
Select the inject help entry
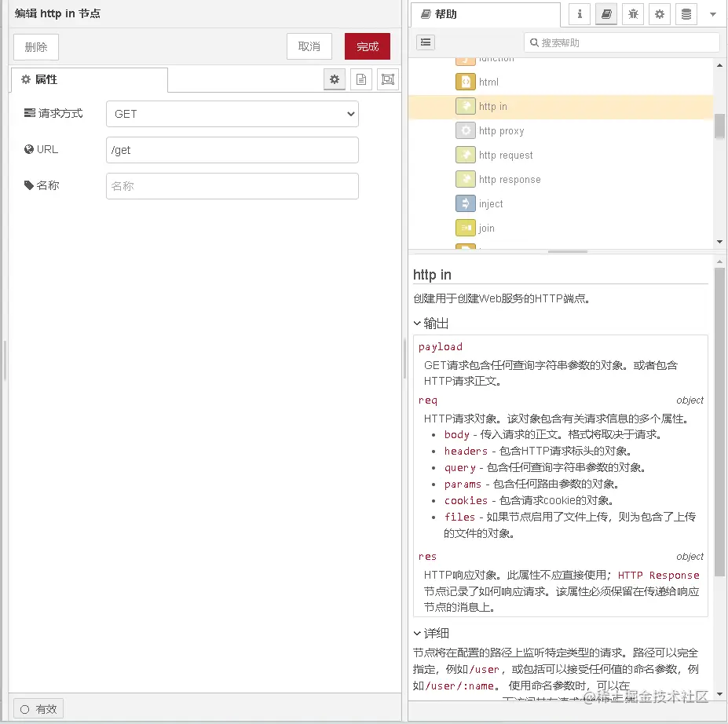point(561,203)
